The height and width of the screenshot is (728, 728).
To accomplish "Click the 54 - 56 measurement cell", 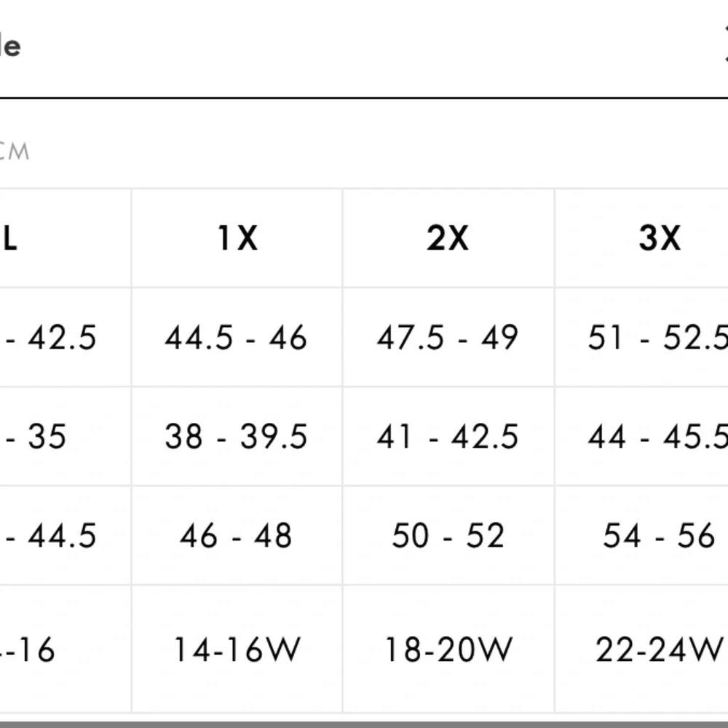I will pyautogui.click(x=659, y=537).
